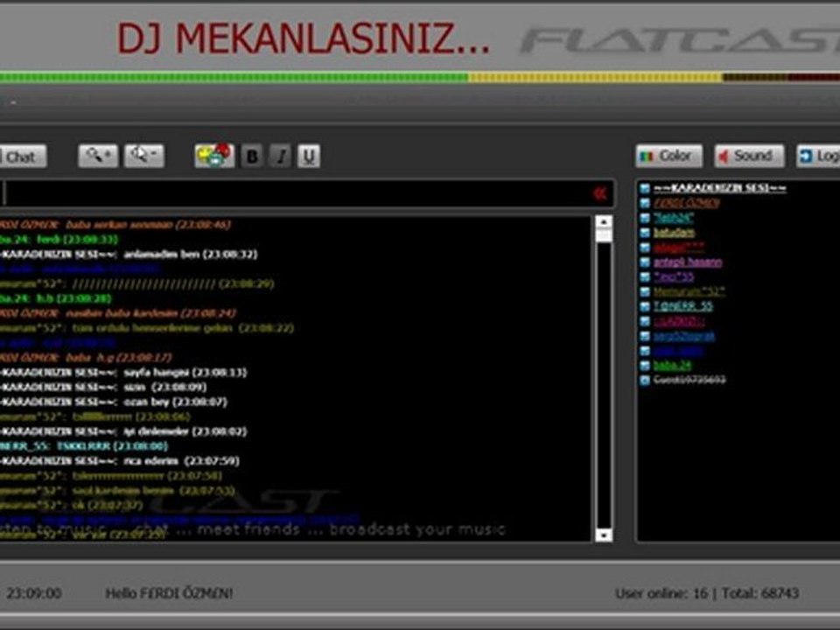Toggle underline text formatting
This screenshot has width=840, height=630.
point(309,156)
